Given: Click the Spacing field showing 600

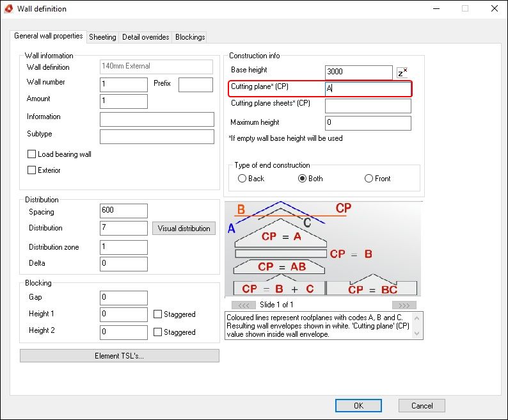Looking at the screenshot, I should [x=123, y=211].
